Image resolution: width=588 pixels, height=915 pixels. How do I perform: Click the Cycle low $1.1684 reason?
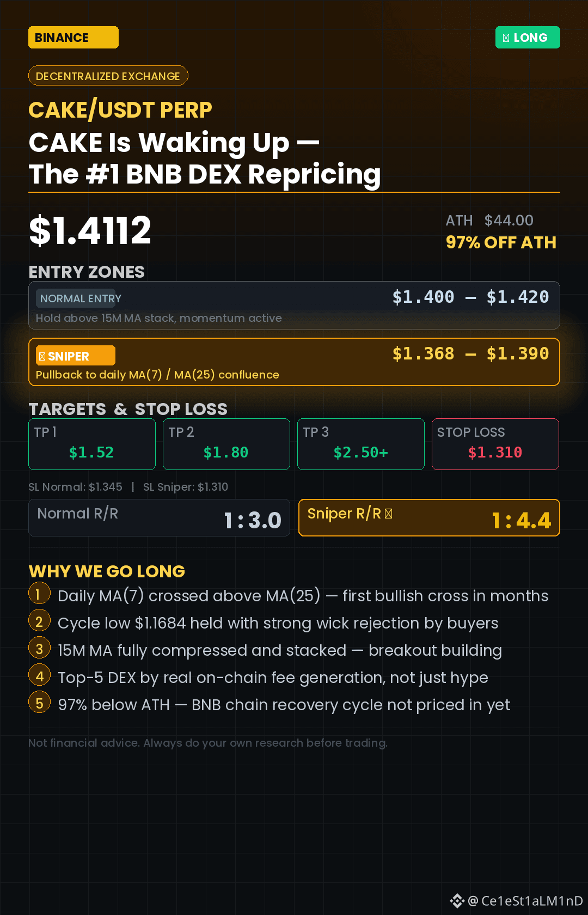(x=278, y=623)
